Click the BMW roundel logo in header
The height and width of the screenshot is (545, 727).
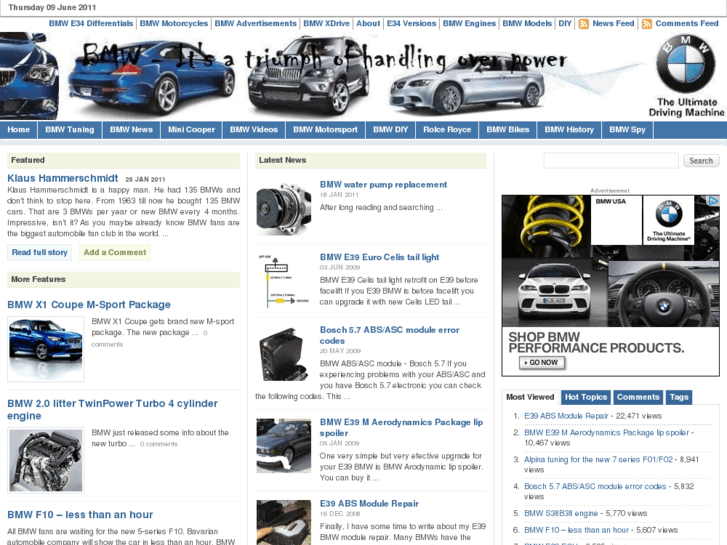coord(685,64)
